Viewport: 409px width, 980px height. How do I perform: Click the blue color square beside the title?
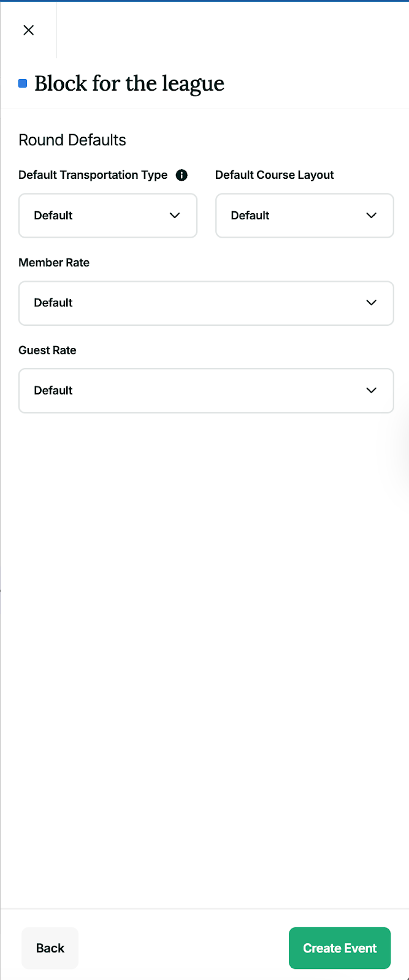23,83
